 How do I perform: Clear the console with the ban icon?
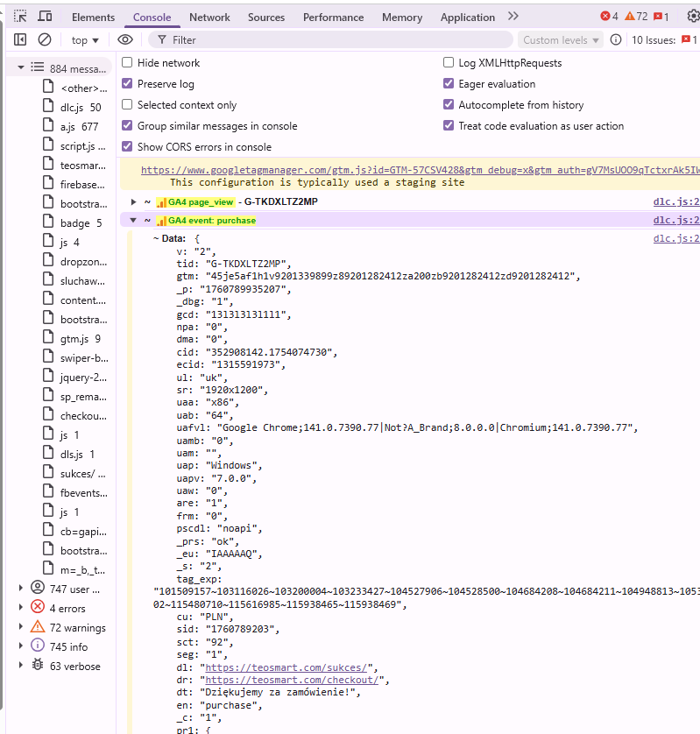45,39
